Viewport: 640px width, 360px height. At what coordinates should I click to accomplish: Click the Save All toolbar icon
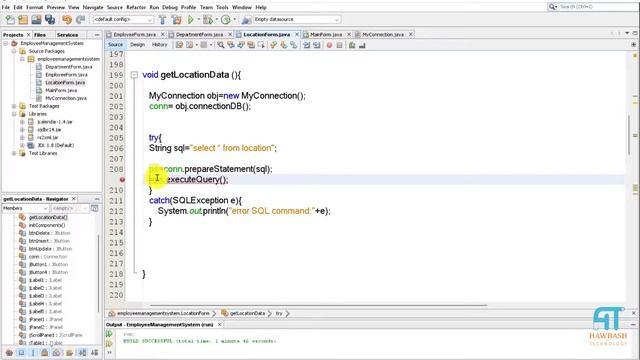[x=50, y=19]
